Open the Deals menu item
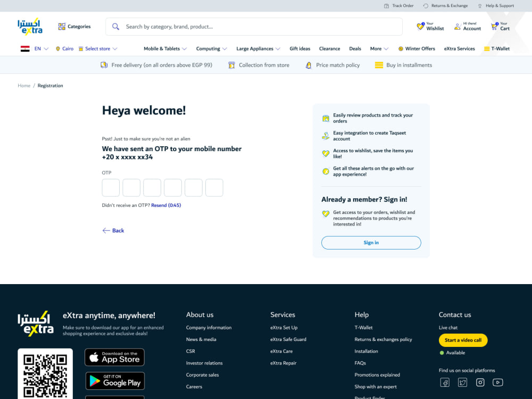The width and height of the screenshot is (532, 399). coord(355,49)
